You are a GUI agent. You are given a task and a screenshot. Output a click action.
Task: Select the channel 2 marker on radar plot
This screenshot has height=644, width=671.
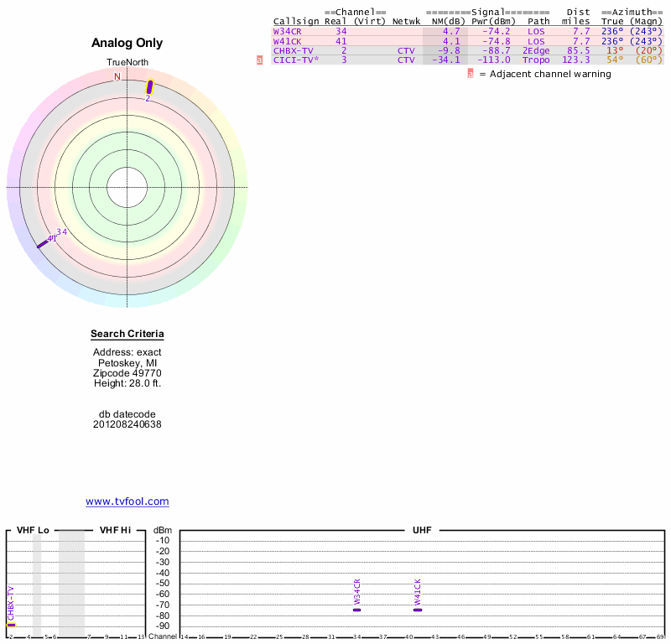coord(150,86)
